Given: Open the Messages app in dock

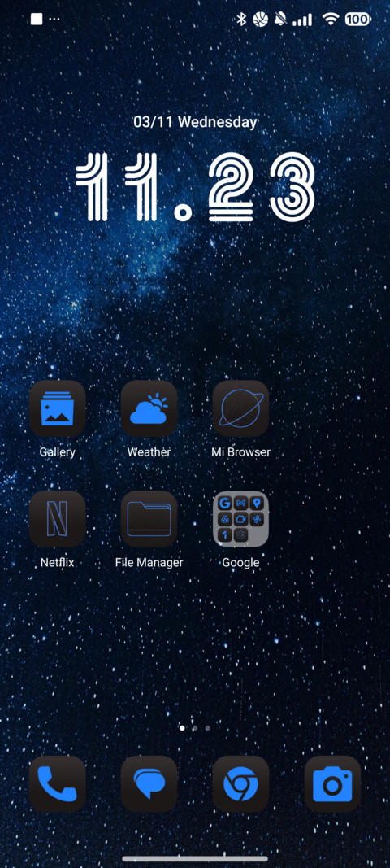Looking at the screenshot, I should pos(149,784).
